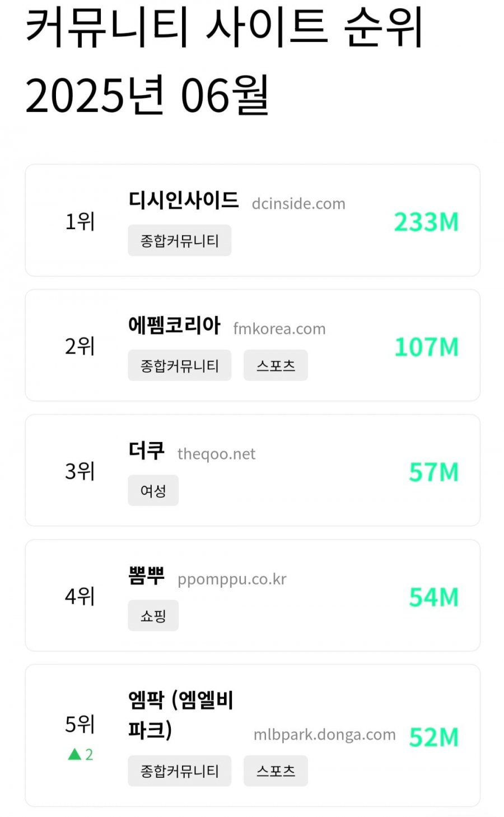
Task: Select the 여성 category tag
Action: (153, 490)
